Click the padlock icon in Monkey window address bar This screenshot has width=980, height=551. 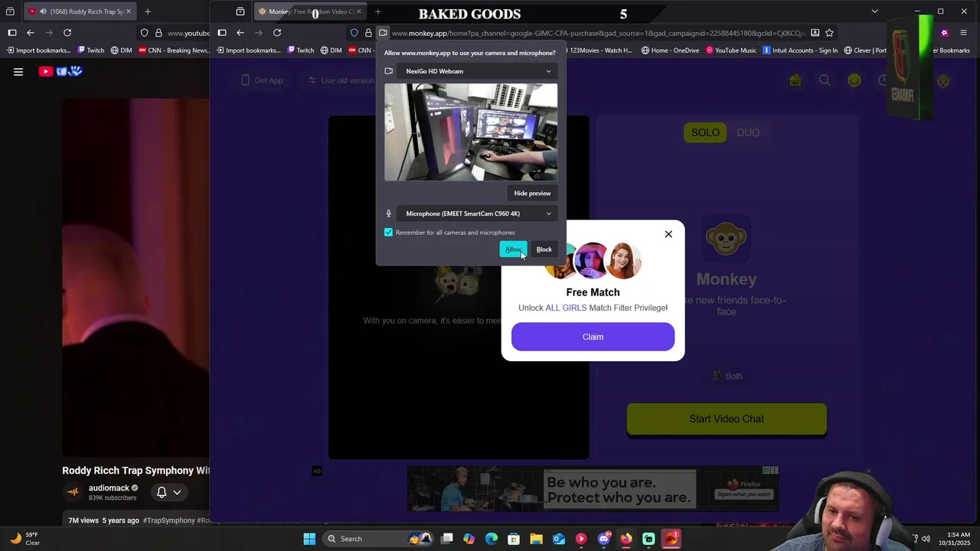pos(368,33)
